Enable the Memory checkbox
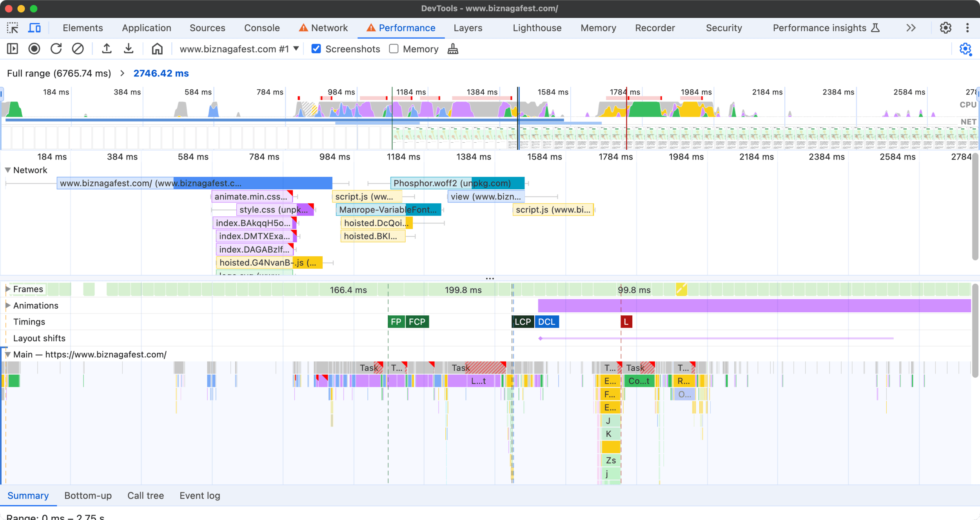Screen dimensions: 980x520 click(x=394, y=49)
